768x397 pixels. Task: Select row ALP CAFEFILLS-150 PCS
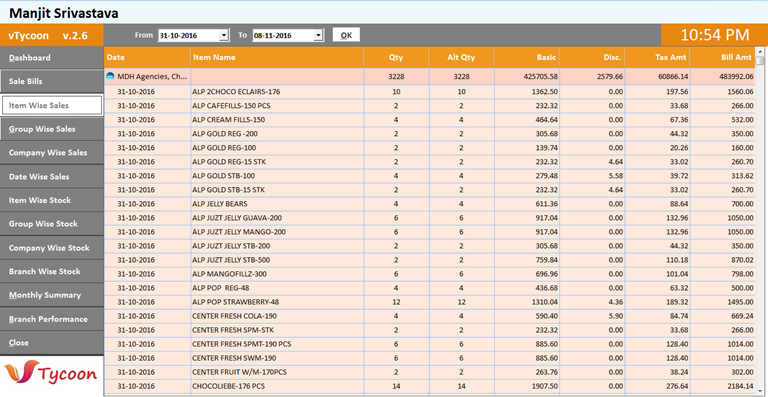[430, 106]
